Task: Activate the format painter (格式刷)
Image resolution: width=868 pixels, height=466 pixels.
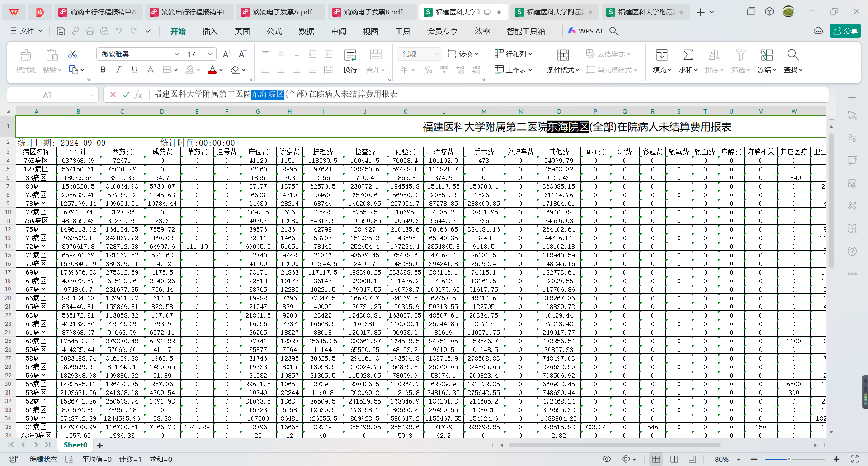Action: click(x=26, y=61)
